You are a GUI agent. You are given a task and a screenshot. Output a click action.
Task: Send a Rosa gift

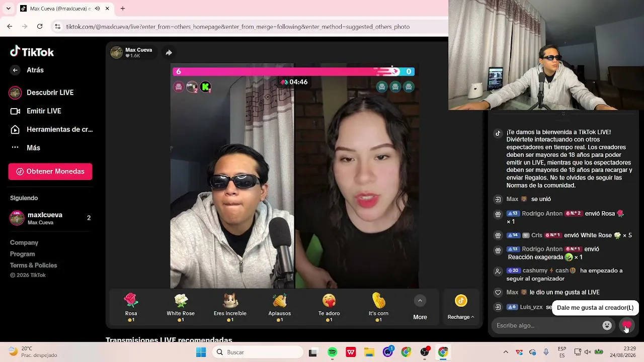(131, 307)
